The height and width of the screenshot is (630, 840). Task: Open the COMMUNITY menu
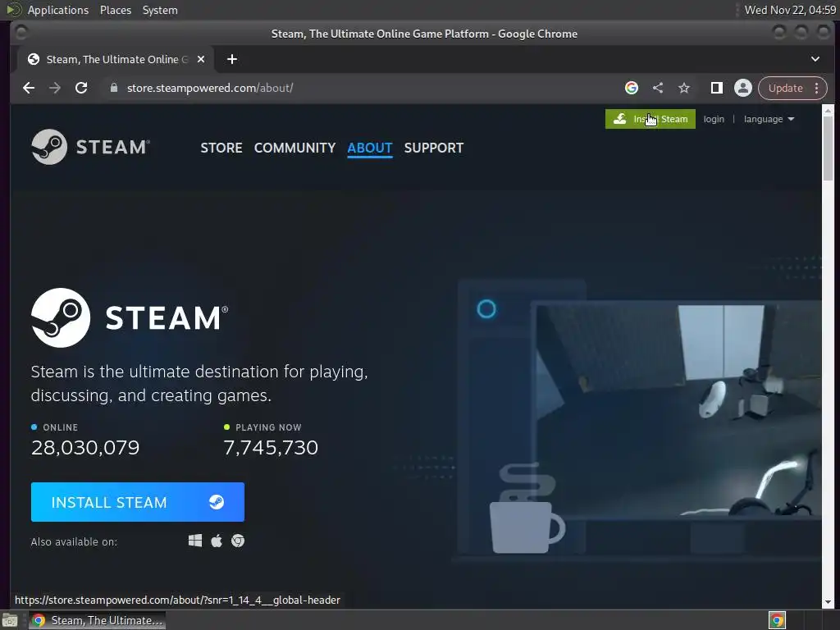294,148
